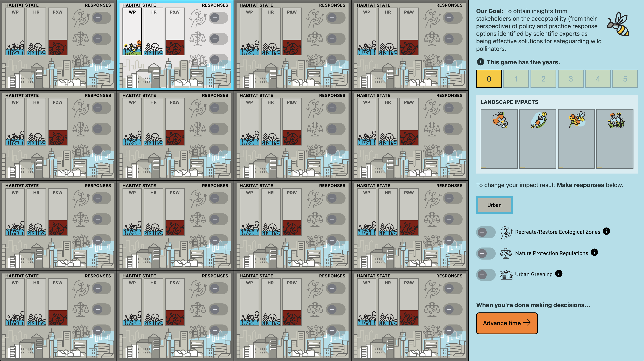644x361 pixels.
Task: Click info icon beside Nature Protection Regulations
Action: pos(594,253)
